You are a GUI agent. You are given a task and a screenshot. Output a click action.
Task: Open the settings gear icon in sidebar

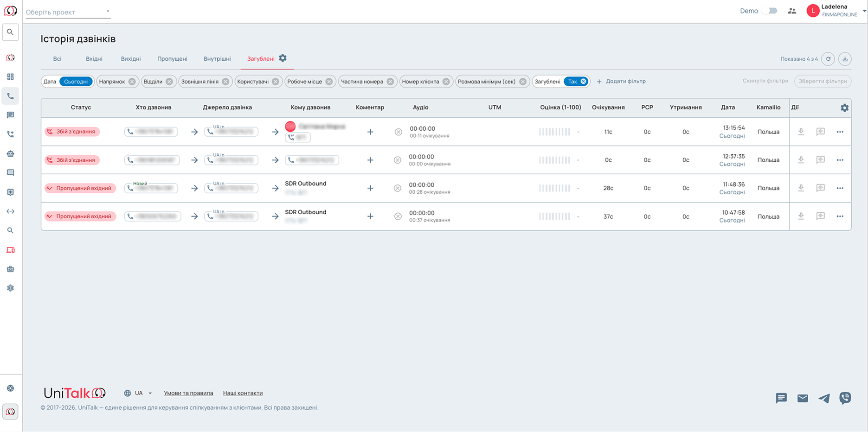pos(10,288)
